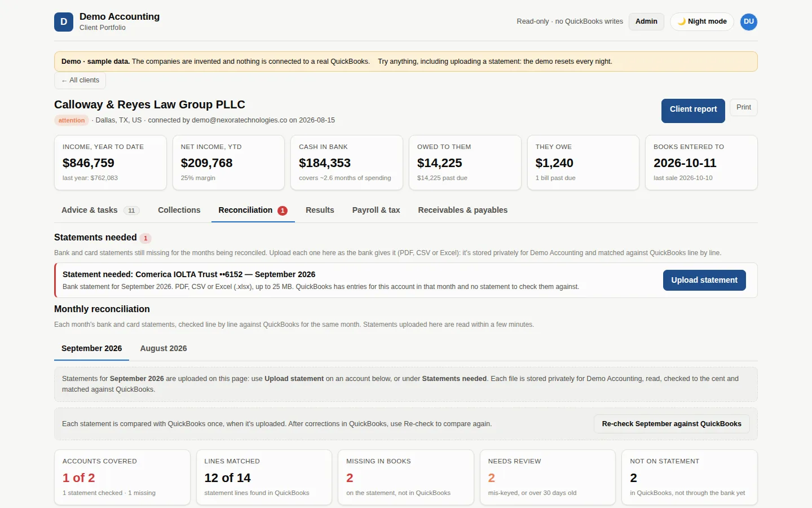Switch to the August 2026 month tab

(x=164, y=349)
